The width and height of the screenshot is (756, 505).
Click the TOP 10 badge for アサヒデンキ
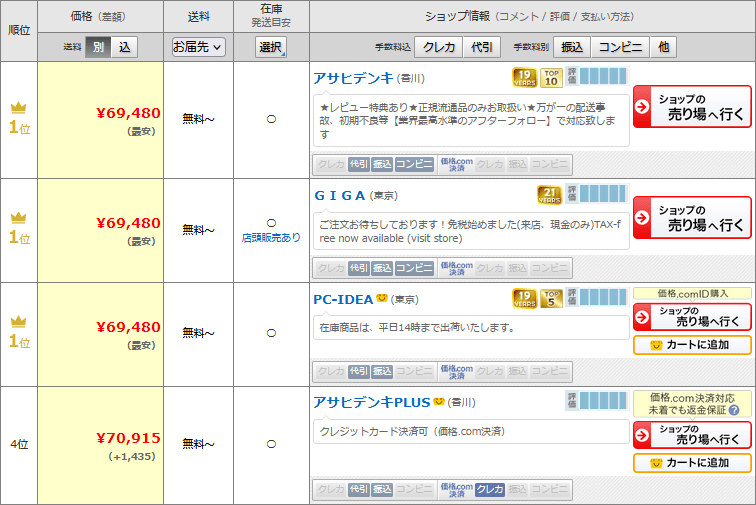point(551,77)
